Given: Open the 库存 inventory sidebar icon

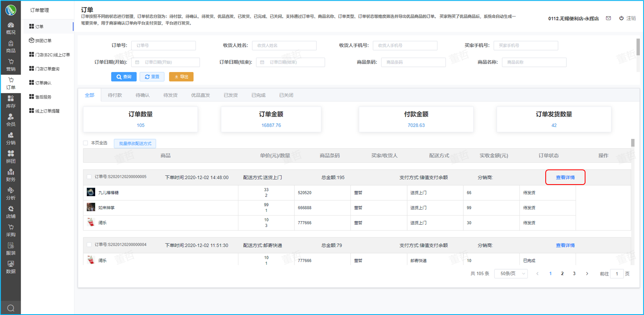Looking at the screenshot, I should pyautogui.click(x=11, y=102).
